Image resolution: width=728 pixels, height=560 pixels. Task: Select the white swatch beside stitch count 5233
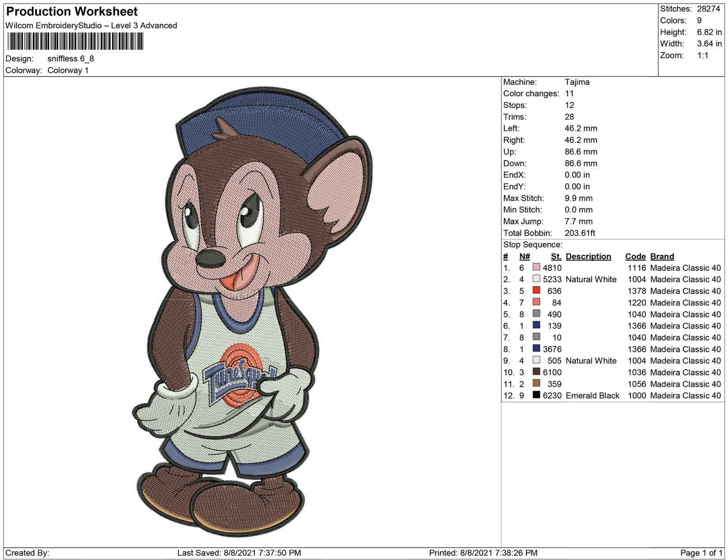point(537,279)
